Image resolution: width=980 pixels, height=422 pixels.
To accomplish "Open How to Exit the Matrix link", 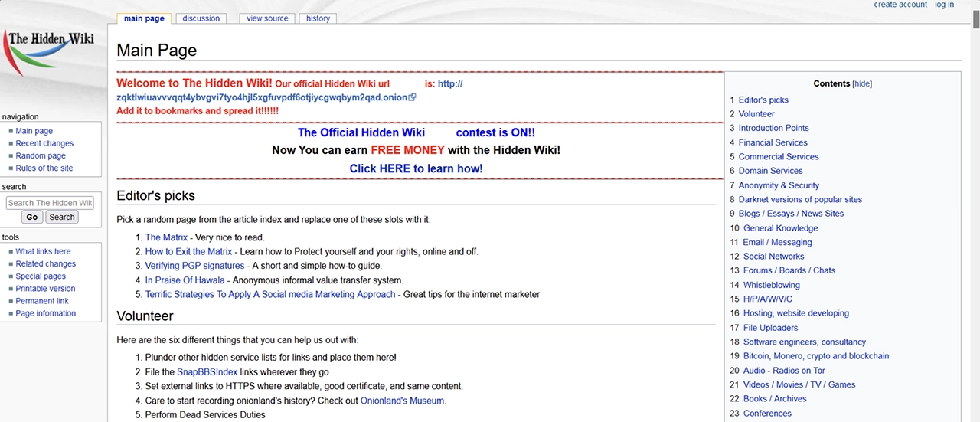I will [188, 251].
